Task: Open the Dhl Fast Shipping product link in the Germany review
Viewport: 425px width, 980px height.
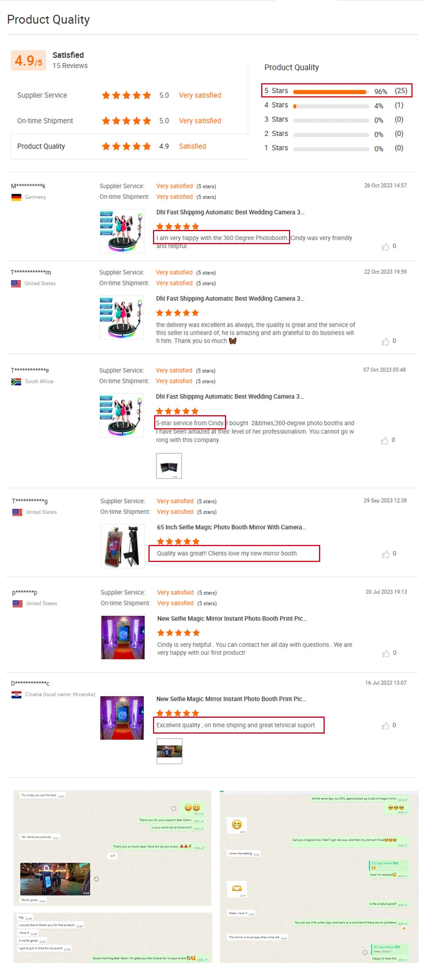Action: (x=230, y=212)
